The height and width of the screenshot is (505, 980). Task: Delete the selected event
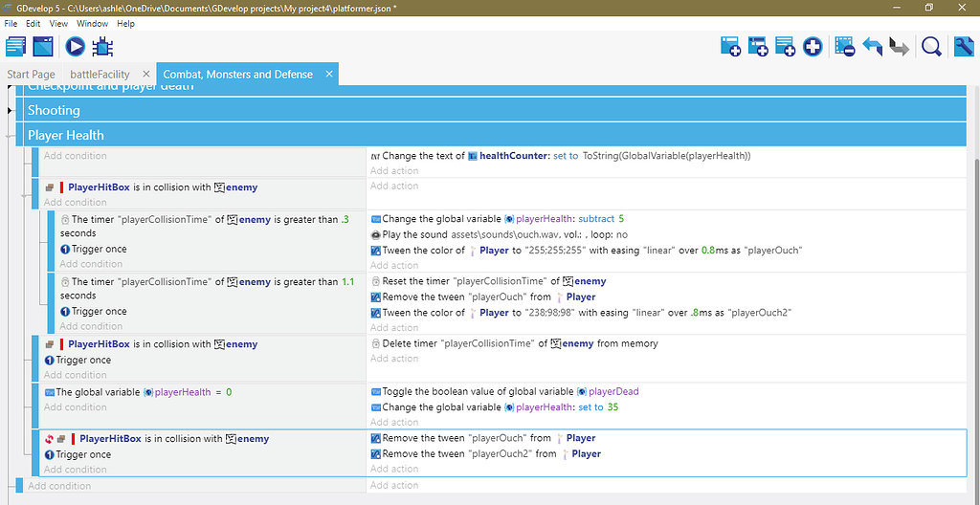tap(844, 47)
